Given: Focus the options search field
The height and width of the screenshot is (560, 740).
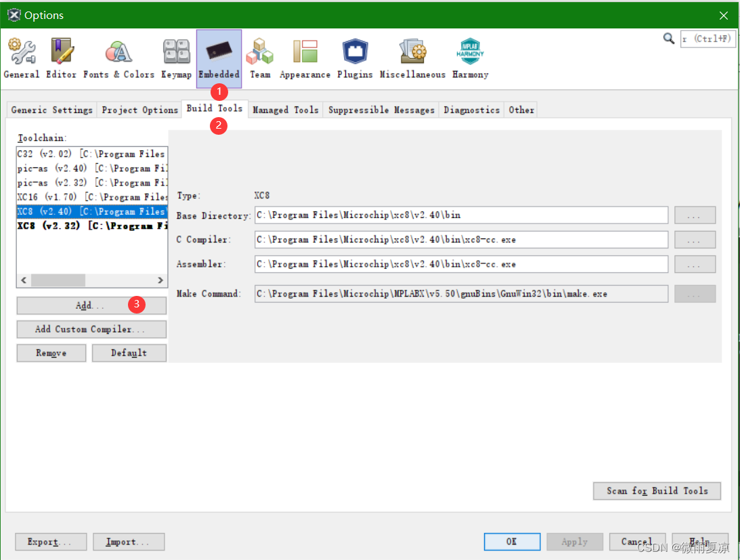Looking at the screenshot, I should [x=708, y=39].
